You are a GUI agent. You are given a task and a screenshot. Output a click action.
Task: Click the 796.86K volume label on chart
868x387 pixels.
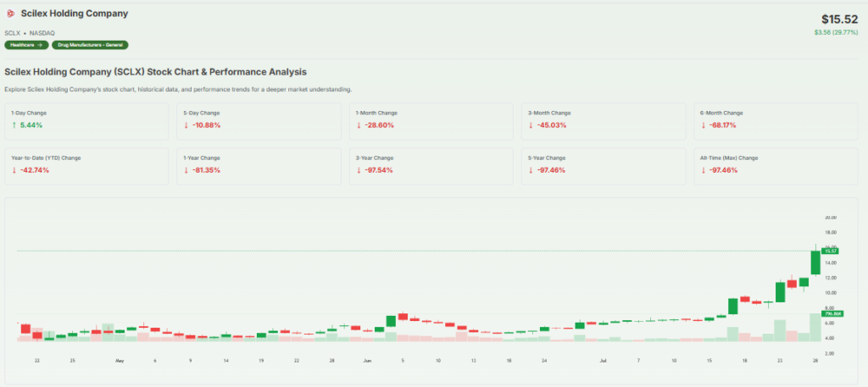click(x=832, y=313)
